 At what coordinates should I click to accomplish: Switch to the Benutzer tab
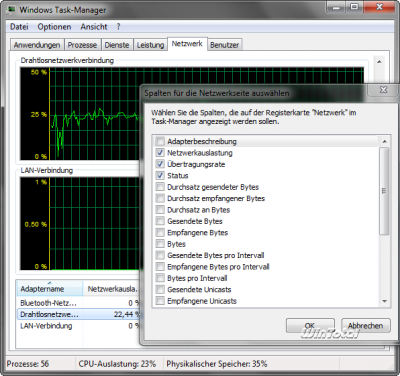224,45
